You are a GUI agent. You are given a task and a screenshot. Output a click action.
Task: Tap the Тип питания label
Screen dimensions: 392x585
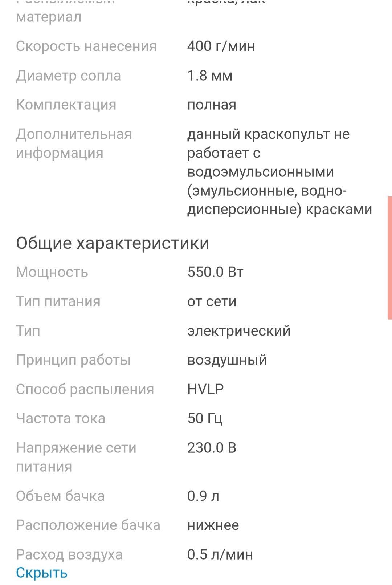pyautogui.click(x=58, y=301)
